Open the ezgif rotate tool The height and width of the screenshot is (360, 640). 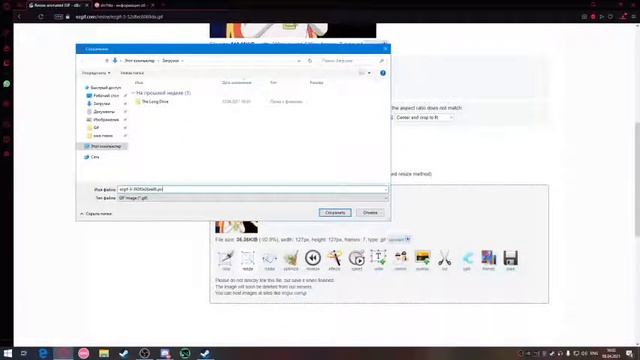click(269, 260)
